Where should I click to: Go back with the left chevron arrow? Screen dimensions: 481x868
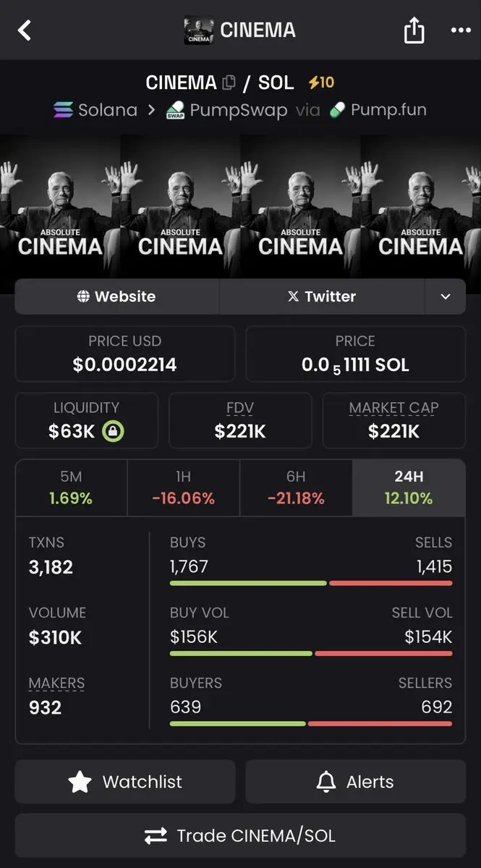click(25, 30)
